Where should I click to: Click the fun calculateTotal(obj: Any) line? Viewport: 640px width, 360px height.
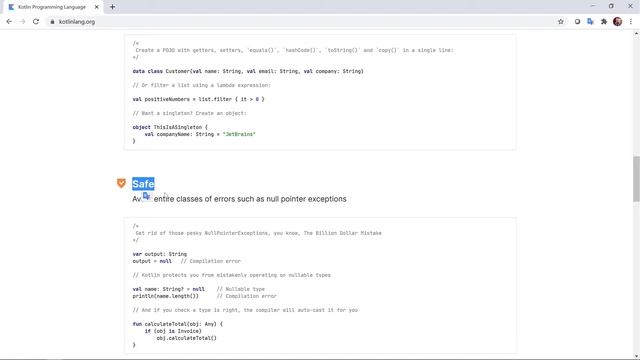click(x=178, y=324)
